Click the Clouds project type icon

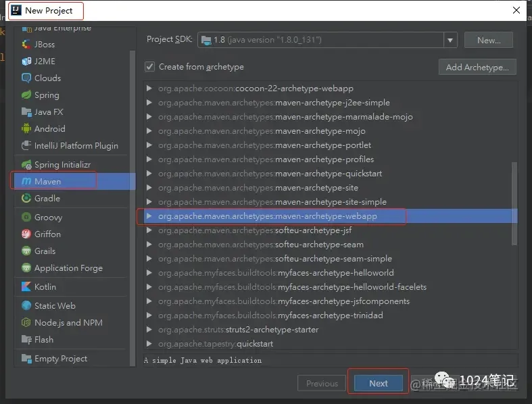click(26, 78)
